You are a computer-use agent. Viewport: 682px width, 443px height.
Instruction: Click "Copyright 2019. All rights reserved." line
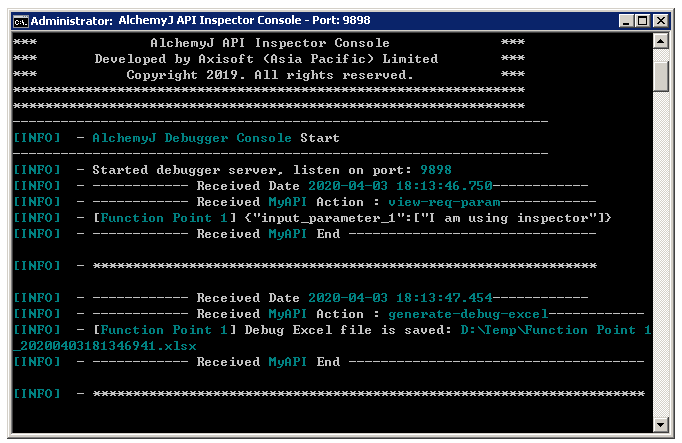click(270, 75)
